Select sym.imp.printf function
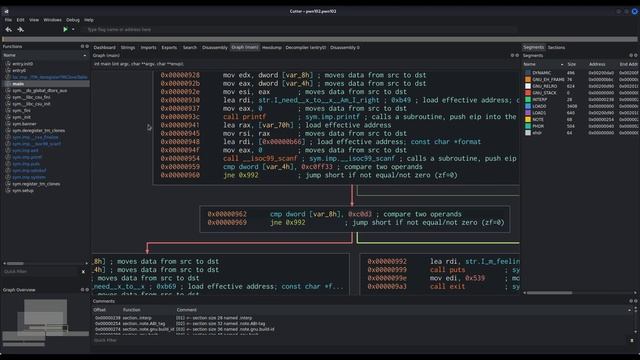The width and height of the screenshot is (640, 360). click(x=27, y=157)
